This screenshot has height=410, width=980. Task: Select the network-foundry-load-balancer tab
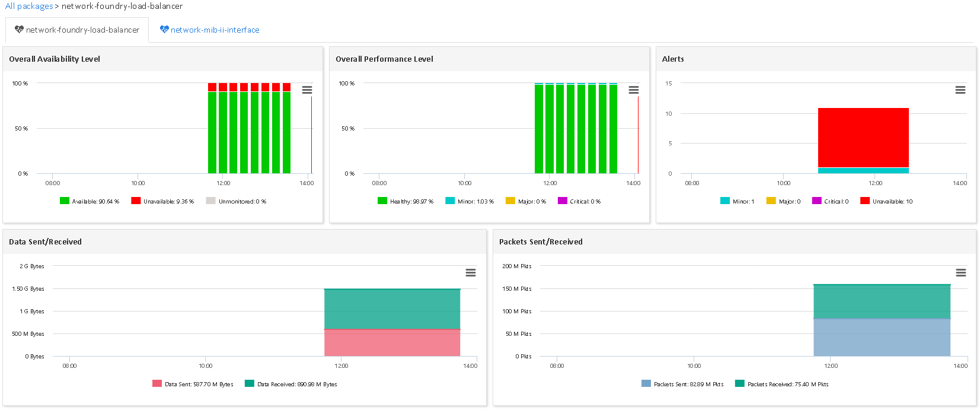click(x=82, y=30)
